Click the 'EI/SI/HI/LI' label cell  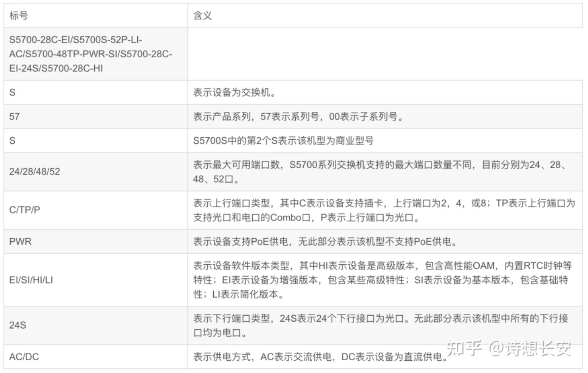96,280
